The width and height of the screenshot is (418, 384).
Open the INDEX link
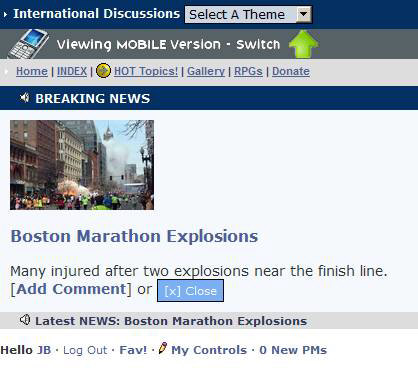click(x=72, y=71)
